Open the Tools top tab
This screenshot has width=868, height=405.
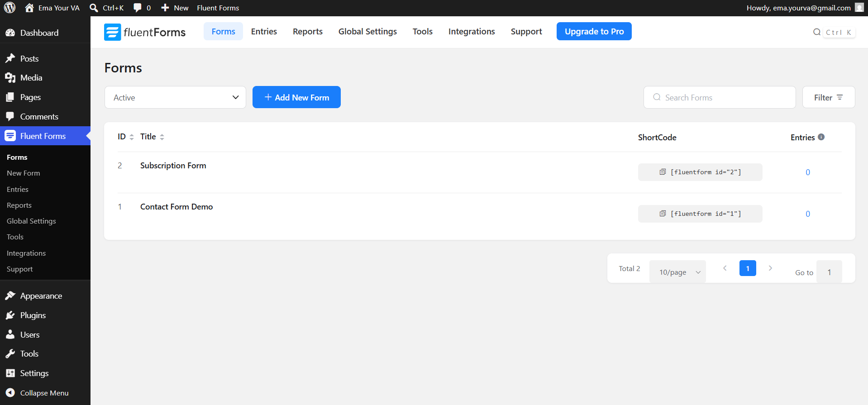423,31
